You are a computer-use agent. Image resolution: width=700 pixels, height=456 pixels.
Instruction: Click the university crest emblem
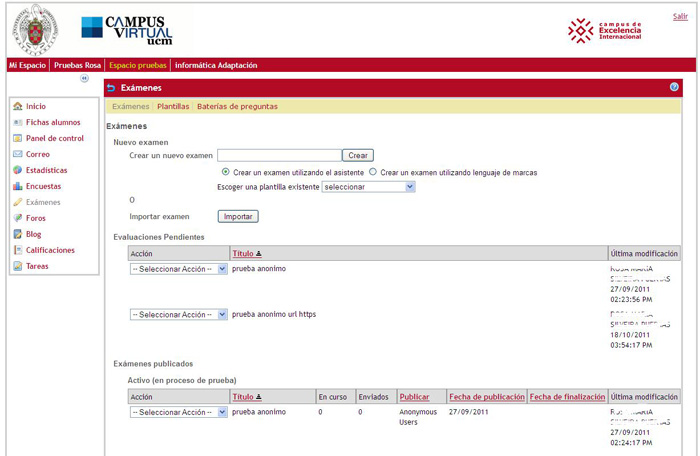click(35, 30)
